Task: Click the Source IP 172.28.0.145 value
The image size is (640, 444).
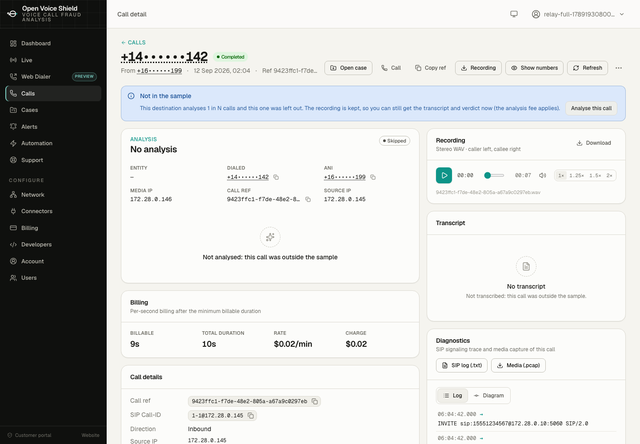Action: click(x=344, y=200)
